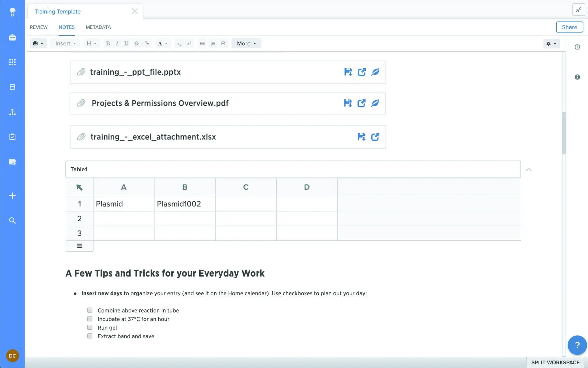The height and width of the screenshot is (368, 588).
Task: Download training_-_ppt_file.pptx with save icon
Action: click(x=348, y=72)
